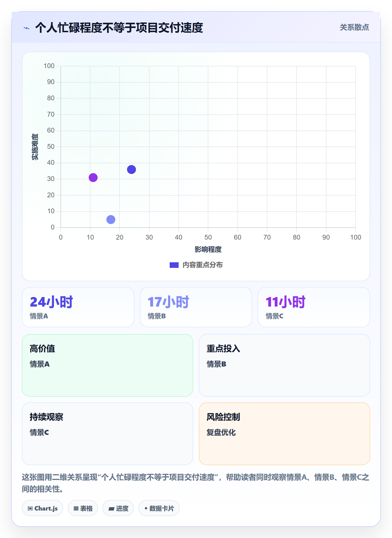
Task: Click the Chart.js tag chip
Action: 43,508
